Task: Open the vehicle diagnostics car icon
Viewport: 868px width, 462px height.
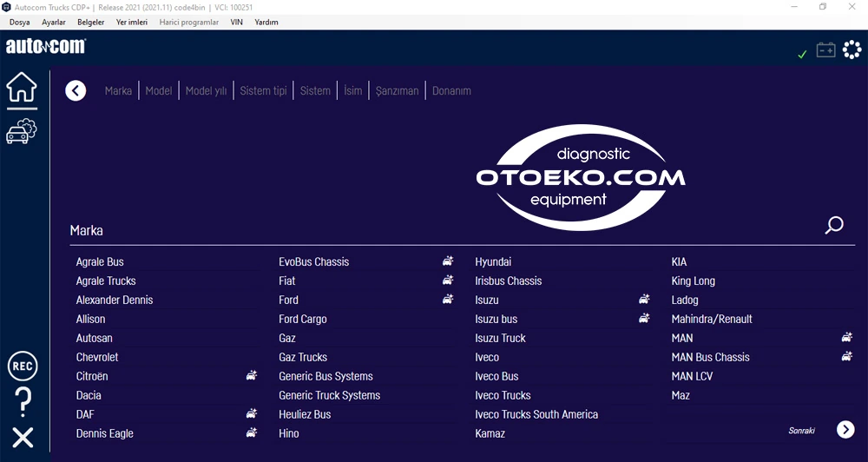Action: (x=22, y=132)
